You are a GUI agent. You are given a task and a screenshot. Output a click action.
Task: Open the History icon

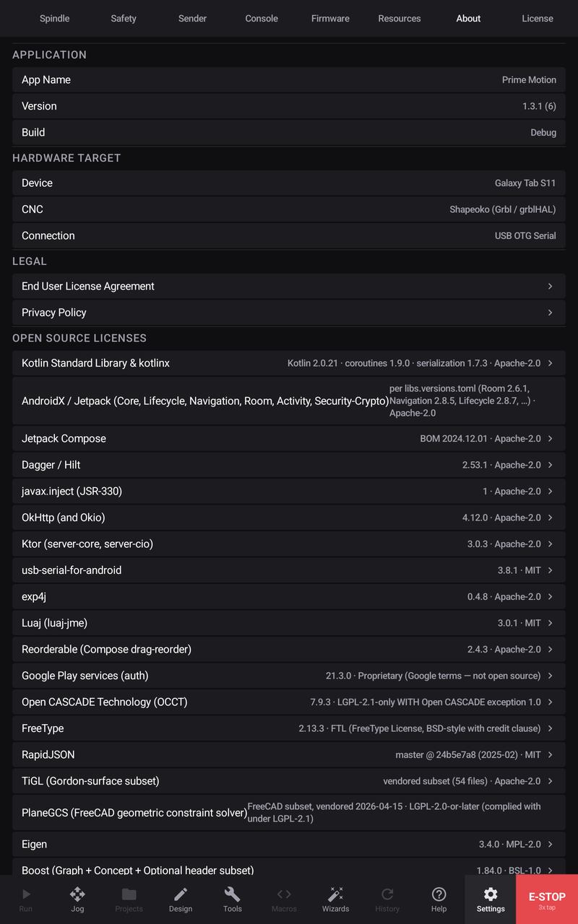point(387,894)
